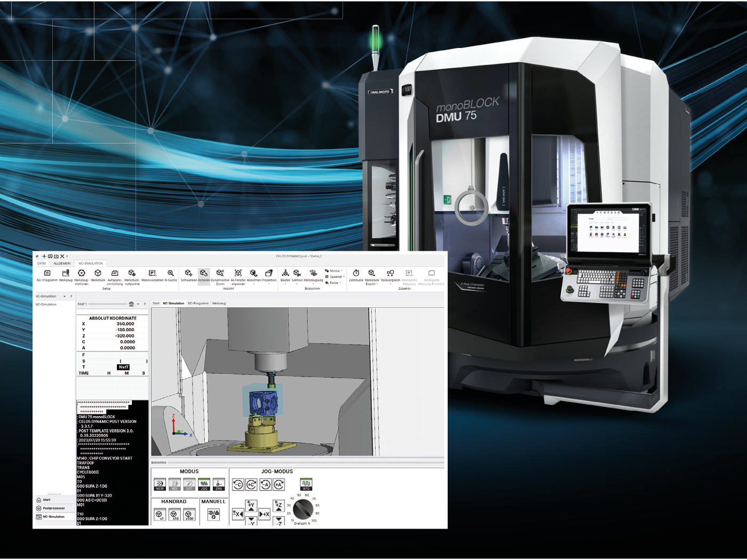
Task: Select the Schwenken view tool
Action: point(188,274)
